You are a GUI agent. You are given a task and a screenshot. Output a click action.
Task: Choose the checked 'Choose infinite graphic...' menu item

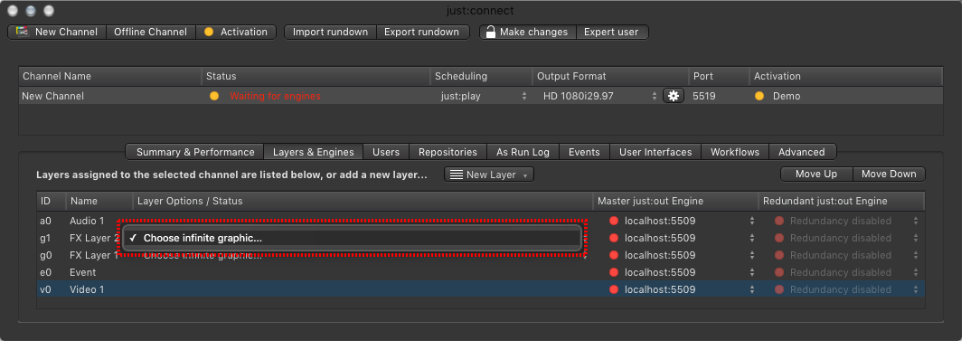[353, 239]
